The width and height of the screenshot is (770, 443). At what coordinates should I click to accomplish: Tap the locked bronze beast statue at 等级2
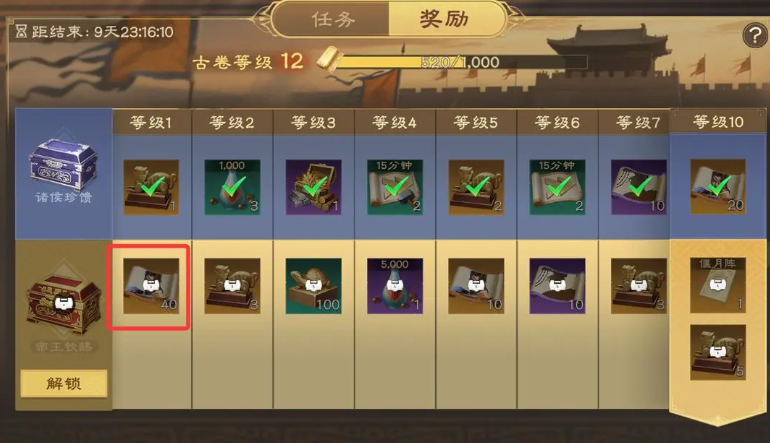pos(232,286)
